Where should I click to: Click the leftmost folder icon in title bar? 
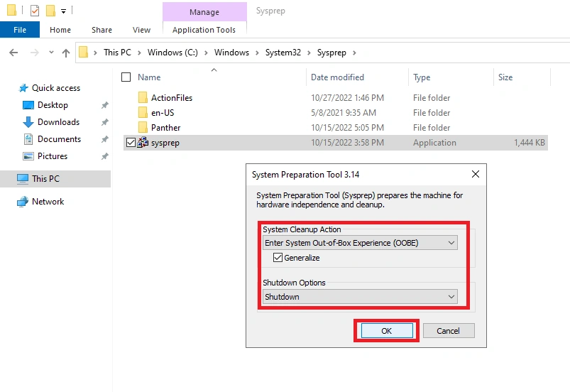[x=11, y=10]
